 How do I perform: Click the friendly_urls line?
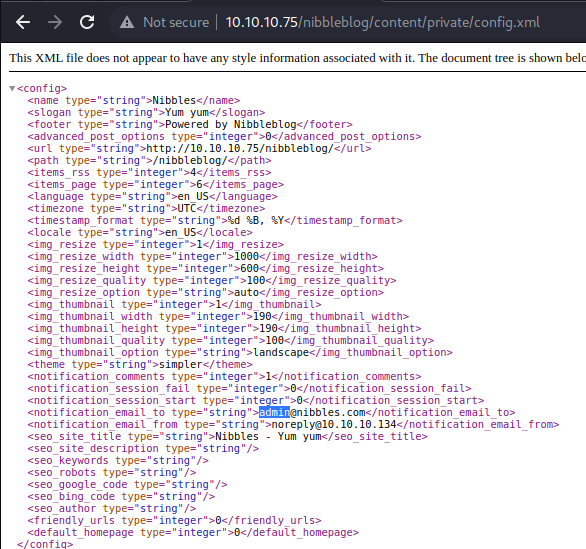174,520
